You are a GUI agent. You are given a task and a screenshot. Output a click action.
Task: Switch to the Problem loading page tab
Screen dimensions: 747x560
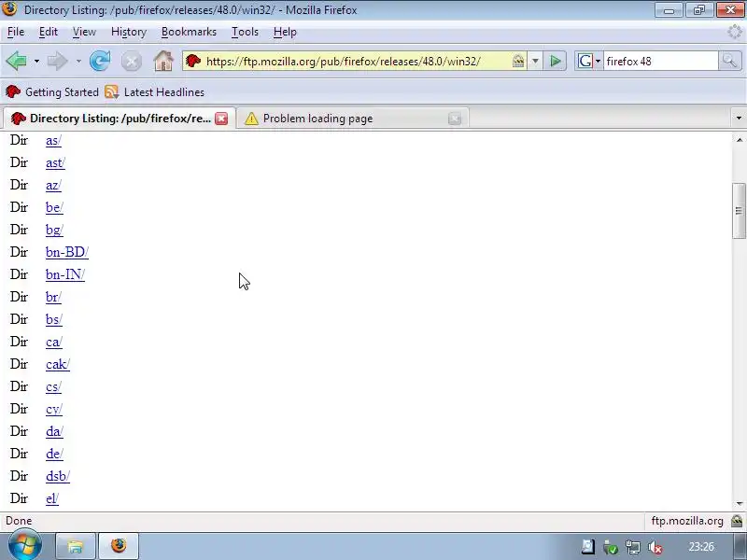[x=353, y=119]
